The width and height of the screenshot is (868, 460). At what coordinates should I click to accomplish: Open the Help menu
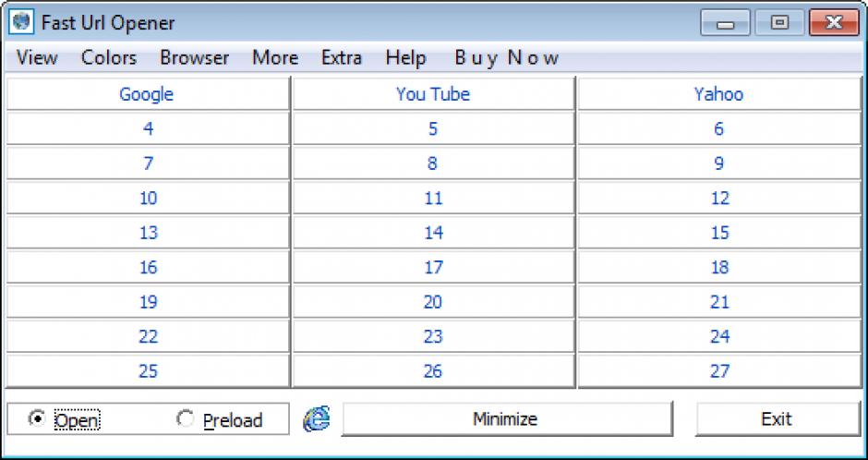tap(405, 57)
